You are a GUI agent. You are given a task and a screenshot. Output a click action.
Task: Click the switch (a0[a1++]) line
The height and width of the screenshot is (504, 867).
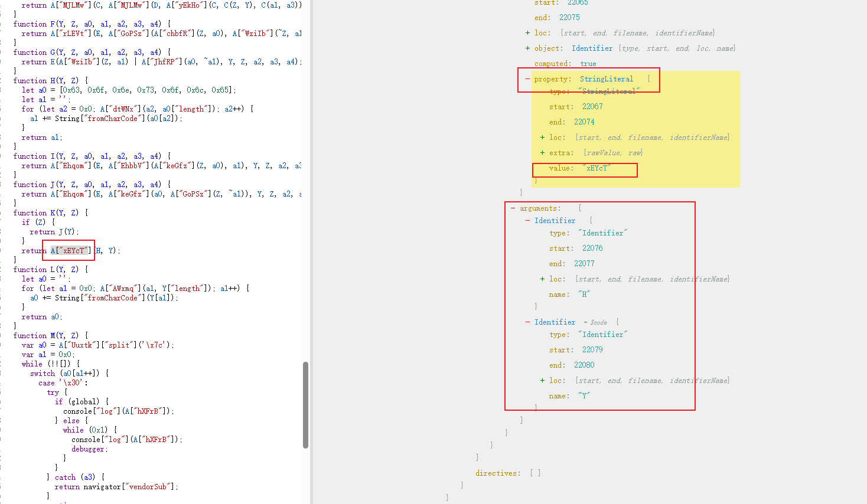pos(69,374)
